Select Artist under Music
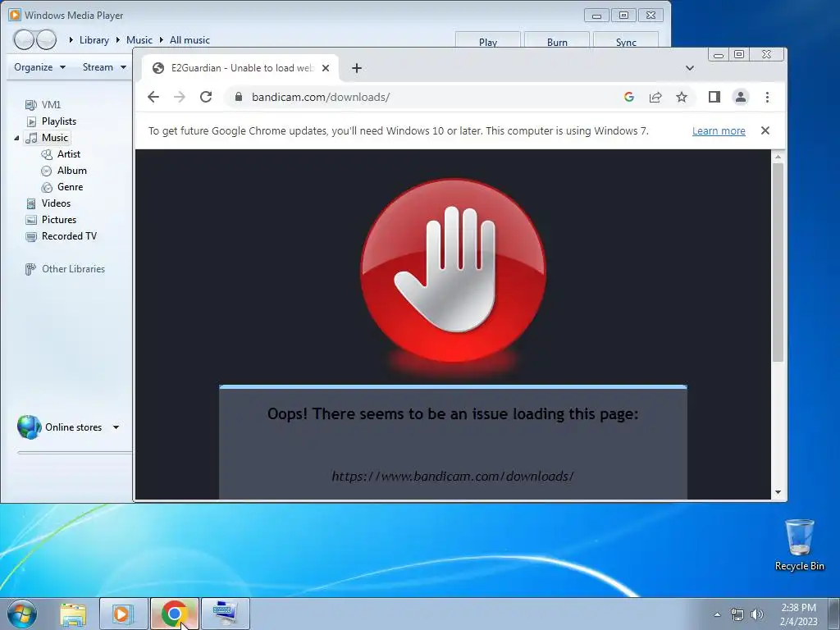The image size is (840, 630). [61, 154]
